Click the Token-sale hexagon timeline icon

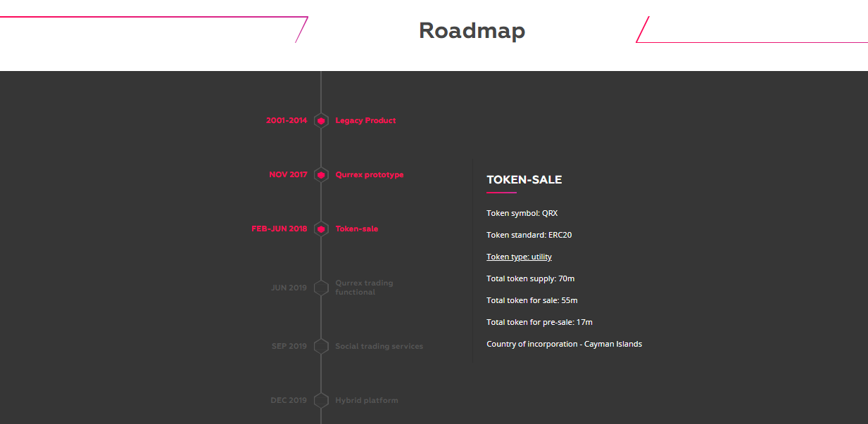point(321,229)
